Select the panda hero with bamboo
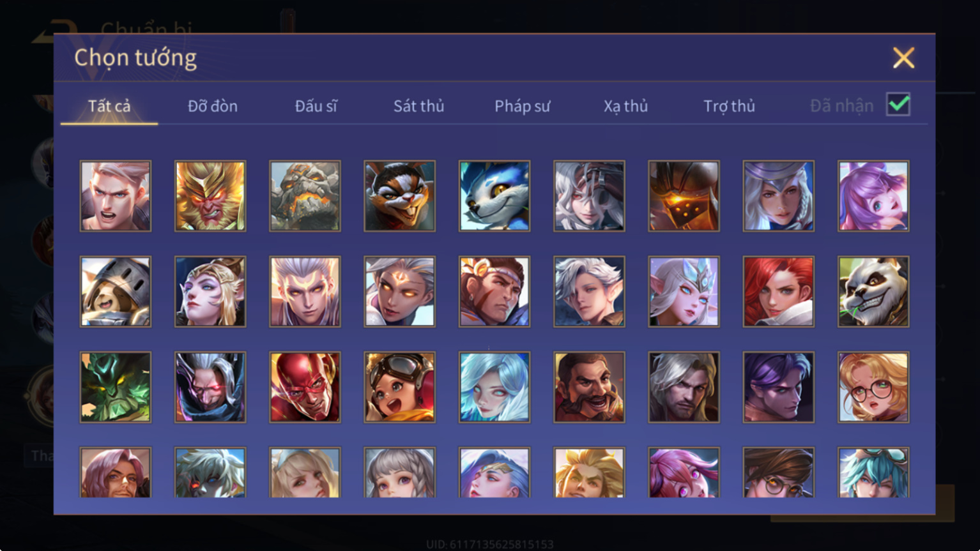Image resolution: width=980 pixels, height=551 pixels. pos(873,292)
